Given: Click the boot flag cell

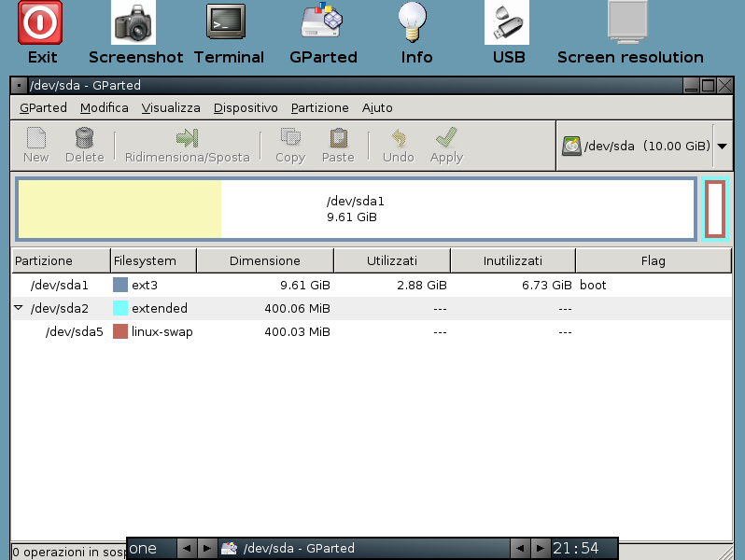Looking at the screenshot, I should coord(593,285).
